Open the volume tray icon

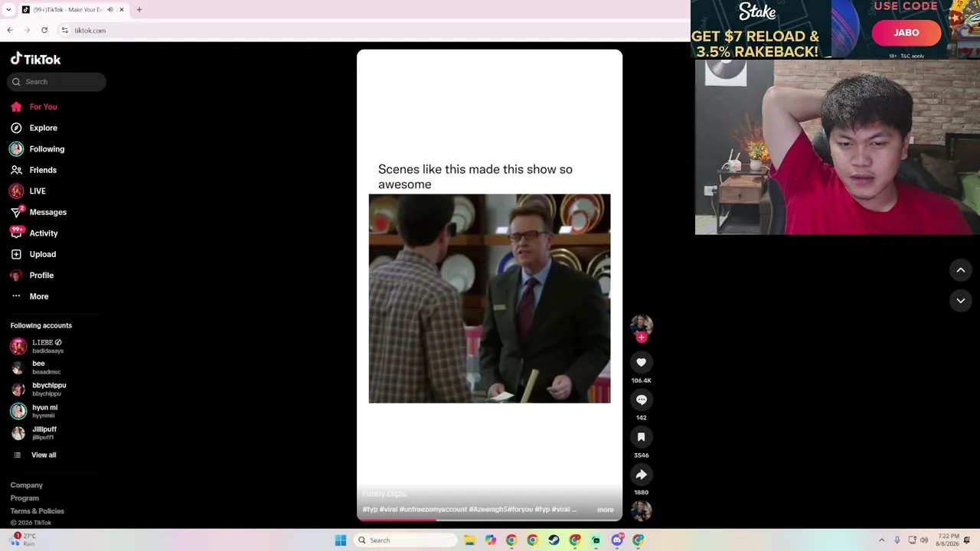click(x=924, y=540)
